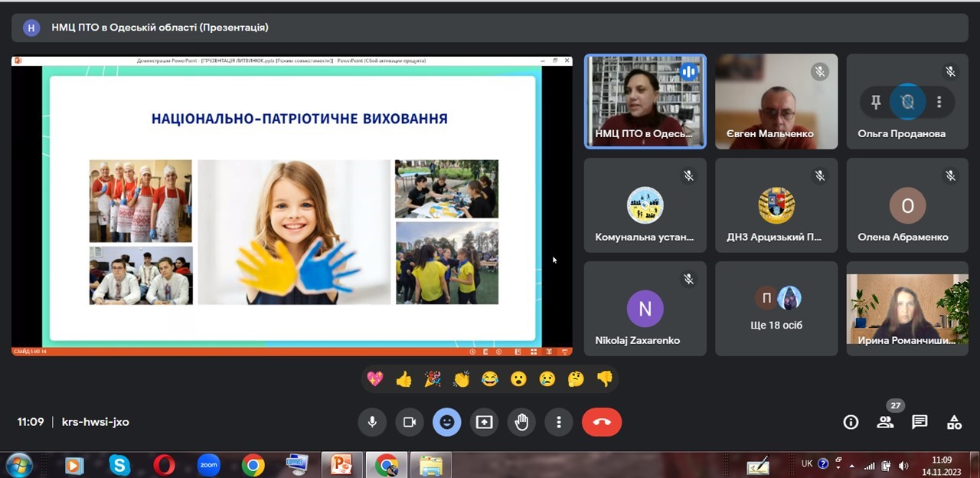
Task: Send the thumbs up reaction
Action: (403, 378)
